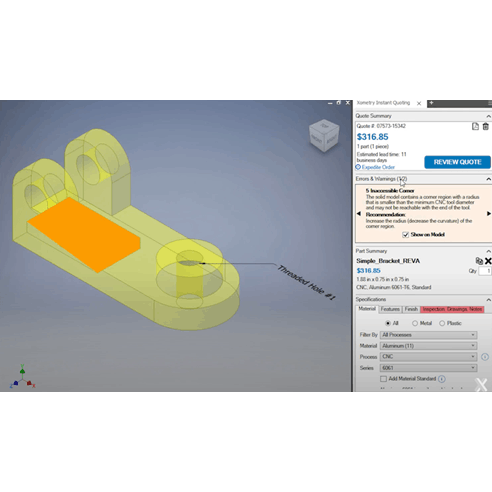Show previous warning with the left arrow
The image size is (492, 492).
359,214
